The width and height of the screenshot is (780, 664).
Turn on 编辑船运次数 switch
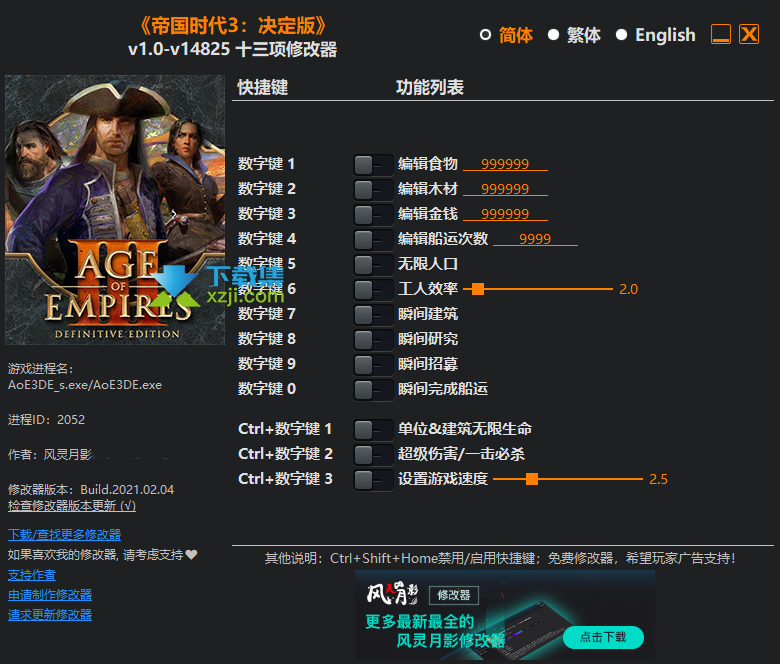[373, 240]
